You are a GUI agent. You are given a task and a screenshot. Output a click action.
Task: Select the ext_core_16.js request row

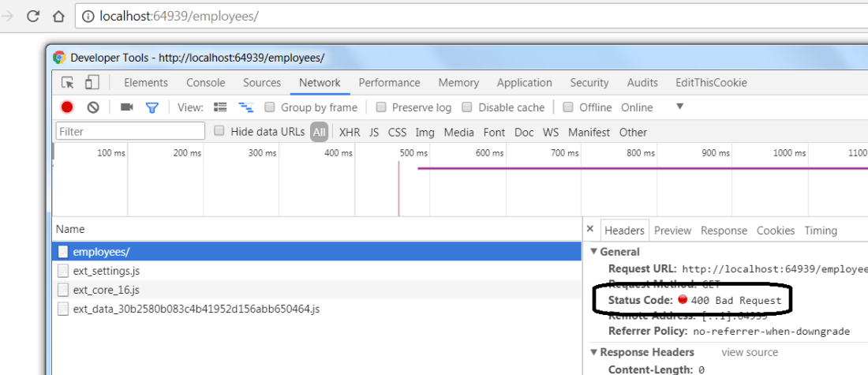(107, 290)
